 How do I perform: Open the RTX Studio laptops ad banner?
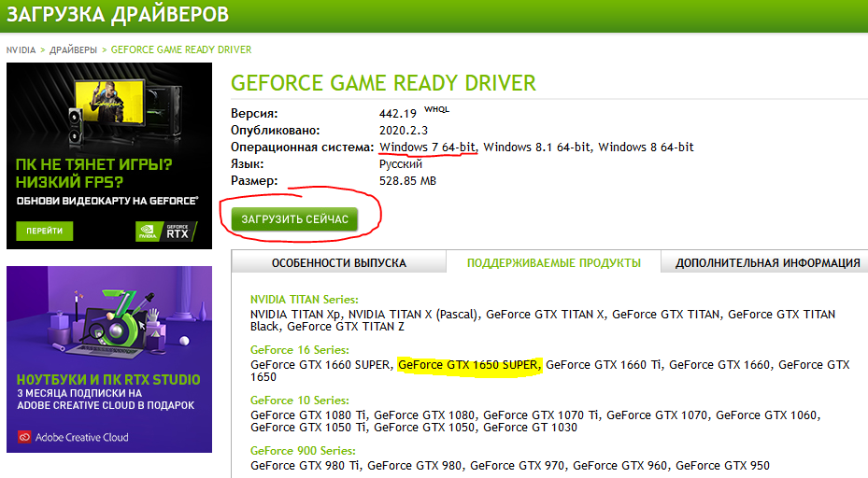[x=109, y=359]
